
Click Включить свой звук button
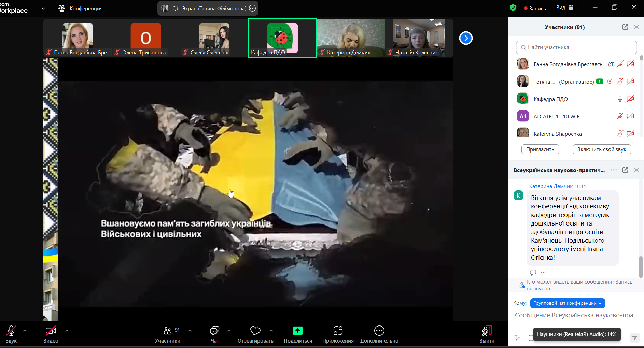pyautogui.click(x=601, y=149)
